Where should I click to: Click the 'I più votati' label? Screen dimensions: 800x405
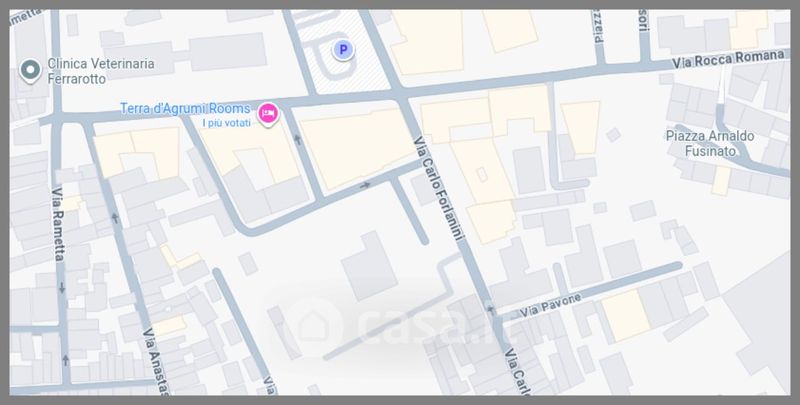[228, 123]
